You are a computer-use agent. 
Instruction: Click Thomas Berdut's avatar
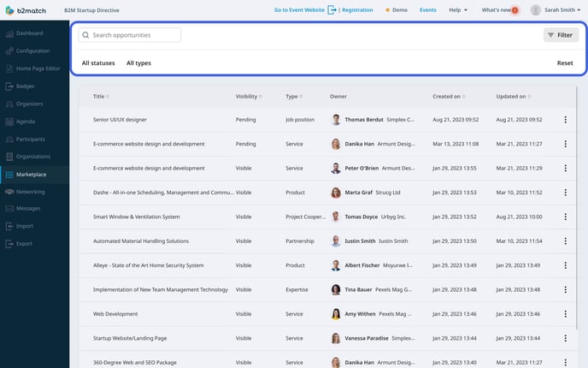pos(336,120)
